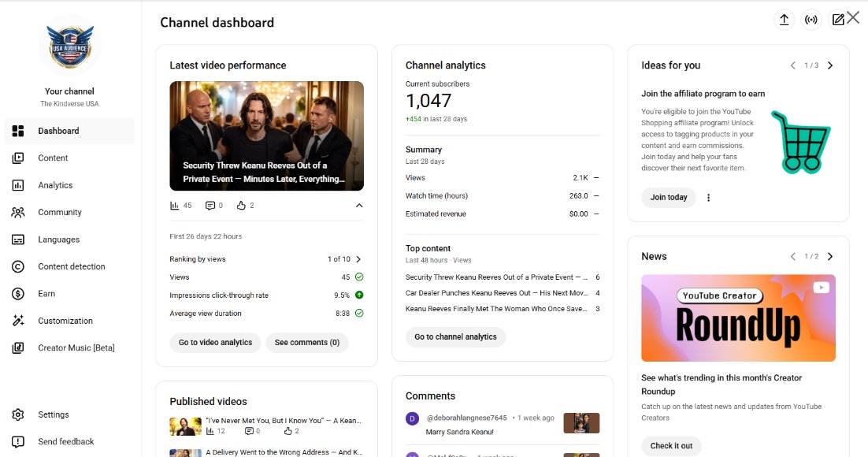Open Ranking by views 1 of 10 arrow
The height and width of the screenshot is (457, 868).
[358, 259]
